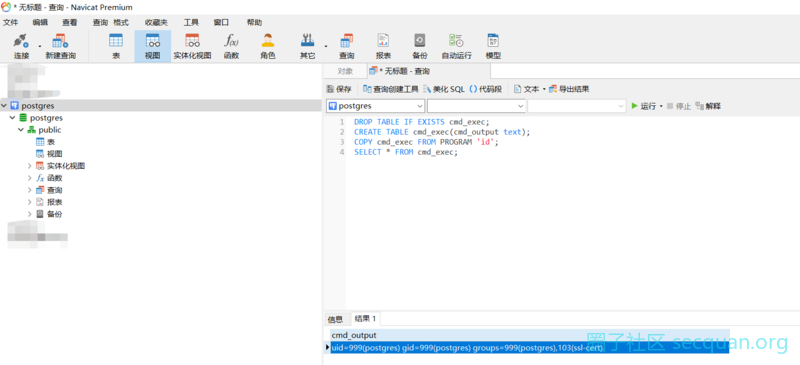
Task: Open the Favorites (收藏夹) menu
Action: coord(156,22)
